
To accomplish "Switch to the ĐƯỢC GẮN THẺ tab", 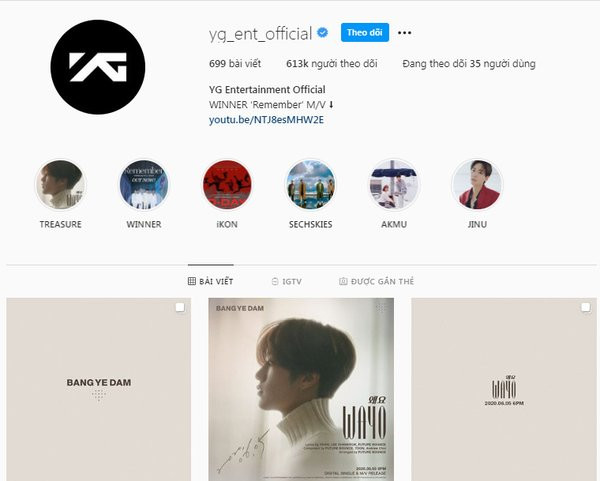I will [x=377, y=281].
